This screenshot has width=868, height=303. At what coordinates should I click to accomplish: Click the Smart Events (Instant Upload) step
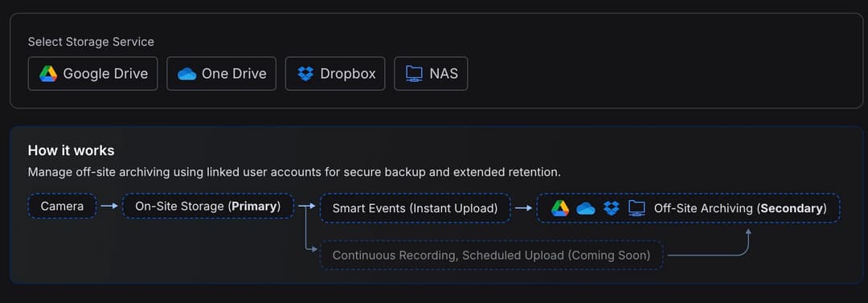click(x=416, y=208)
